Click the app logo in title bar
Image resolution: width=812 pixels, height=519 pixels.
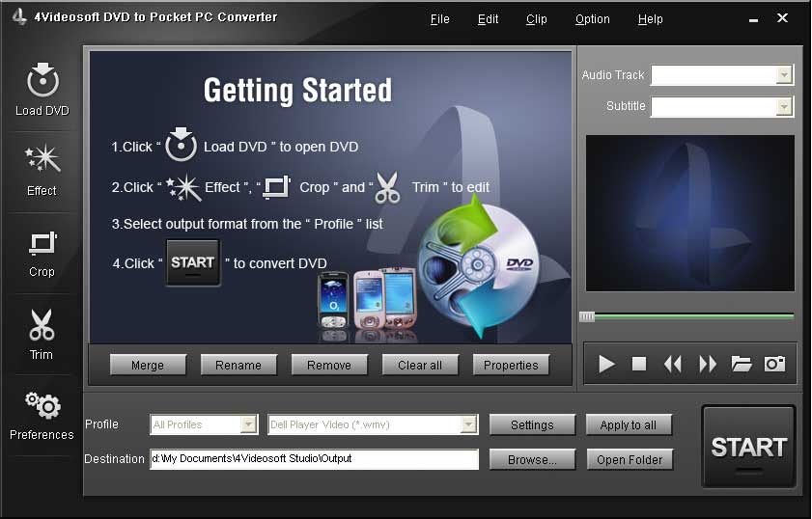[x=19, y=16]
